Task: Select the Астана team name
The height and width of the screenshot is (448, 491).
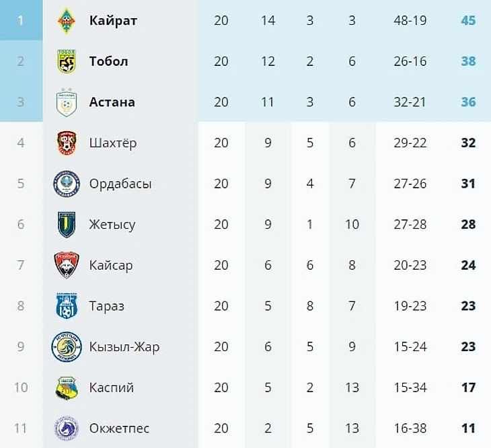Action: coord(112,102)
